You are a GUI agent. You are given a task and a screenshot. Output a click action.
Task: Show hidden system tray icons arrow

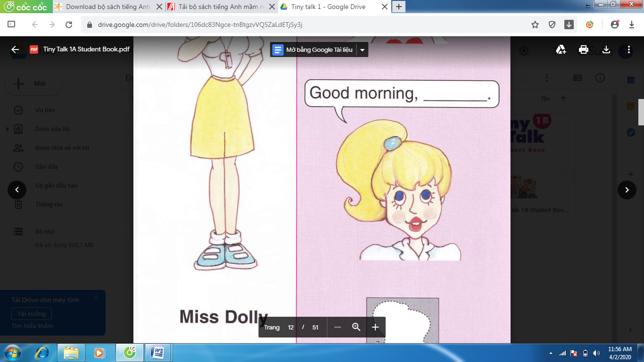click(x=551, y=353)
